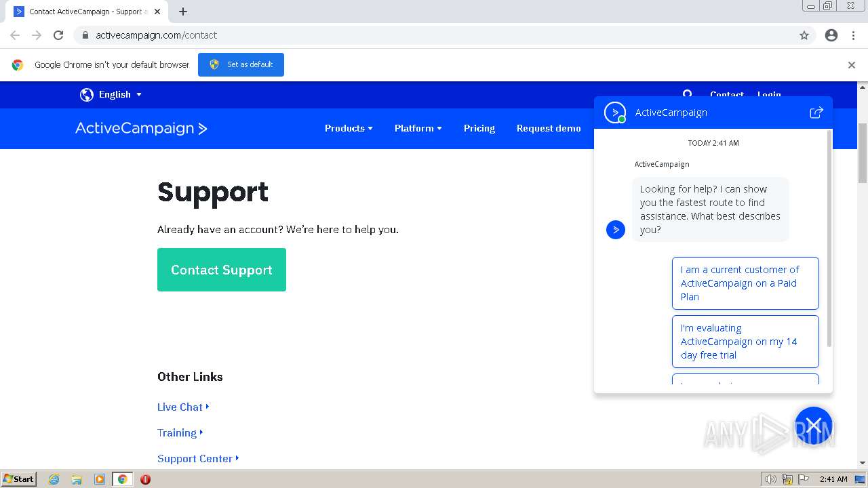This screenshot has width=868, height=488.
Task: Open the Chrome profile avatar icon
Action: click(831, 35)
